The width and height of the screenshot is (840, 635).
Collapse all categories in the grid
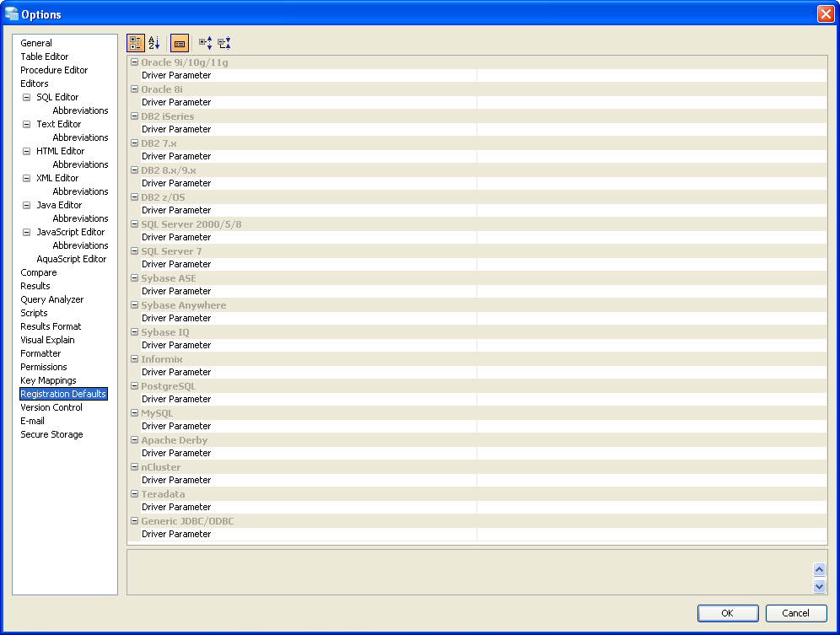tap(224, 43)
